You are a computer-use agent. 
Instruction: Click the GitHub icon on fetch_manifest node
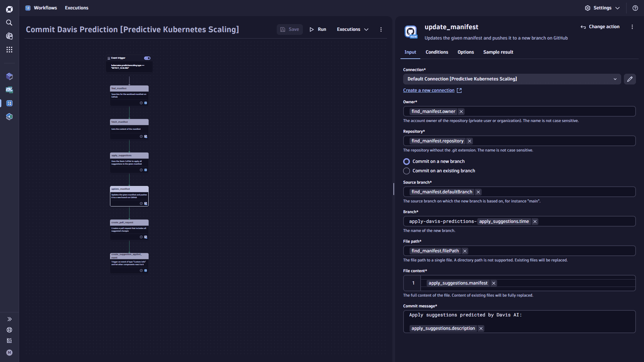click(x=146, y=136)
